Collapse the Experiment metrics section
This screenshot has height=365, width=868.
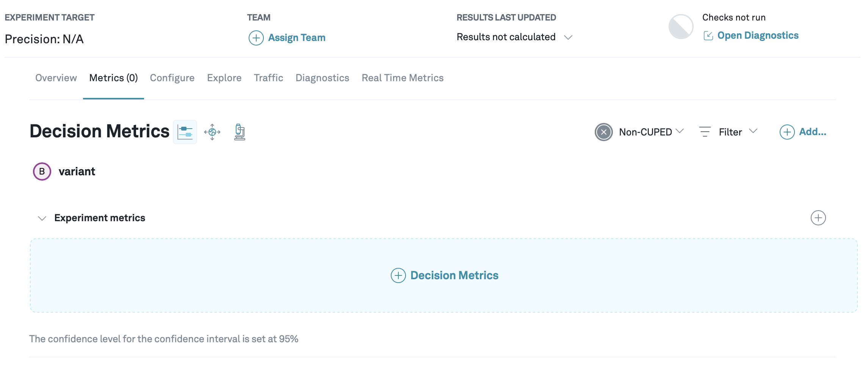coord(42,218)
